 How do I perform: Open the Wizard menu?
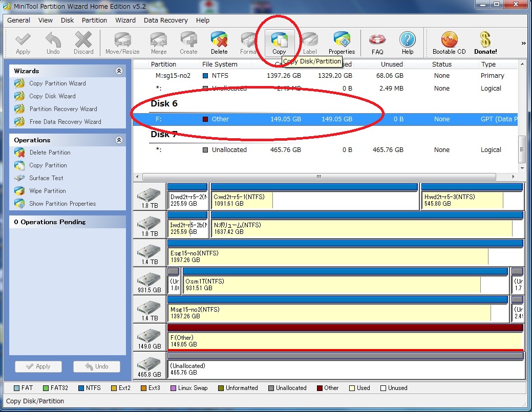pyautogui.click(x=125, y=20)
